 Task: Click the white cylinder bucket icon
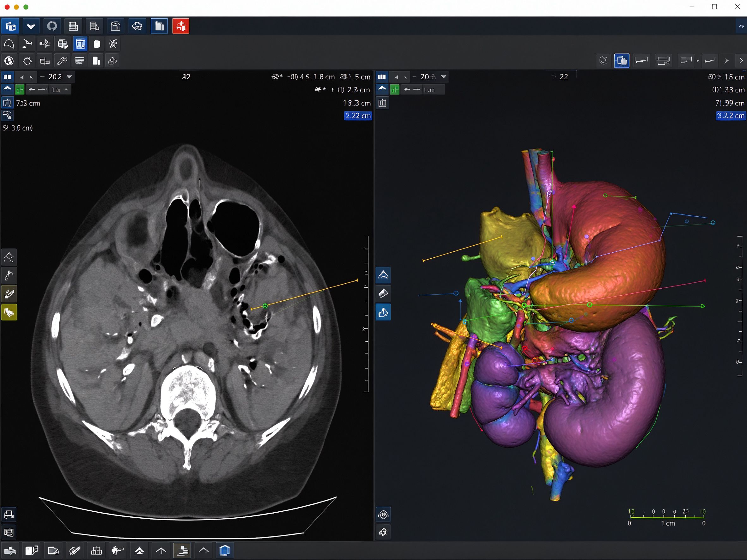(x=97, y=44)
